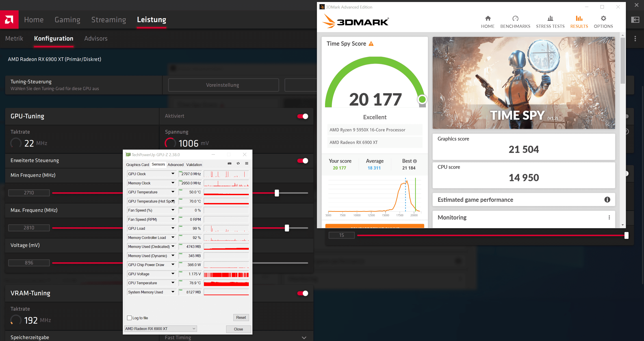Open Advisors sub-tab
The image size is (644, 341).
click(96, 38)
